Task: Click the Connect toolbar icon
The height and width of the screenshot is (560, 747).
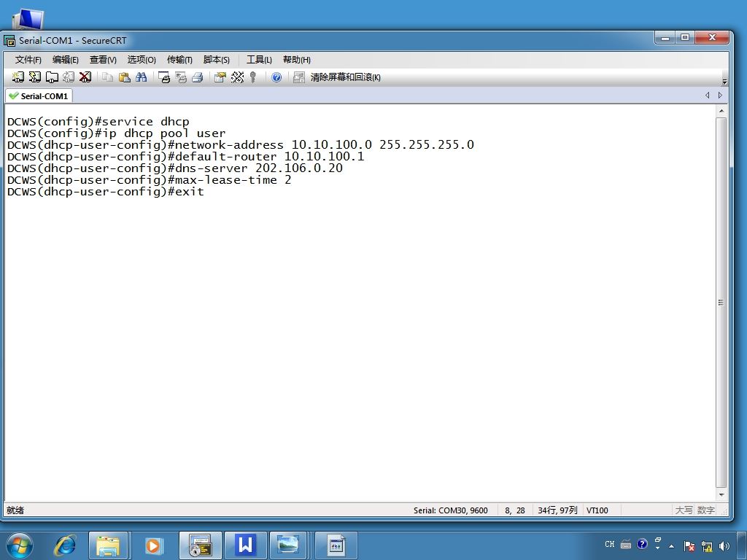Action: (18, 77)
